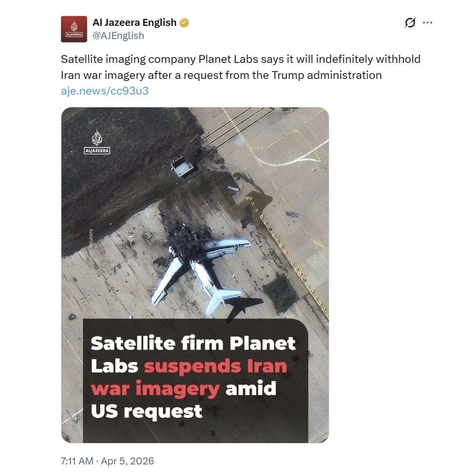476x476 pixels.
Task: Click the red 'suspends Iran' headline text
Action: tap(216, 366)
